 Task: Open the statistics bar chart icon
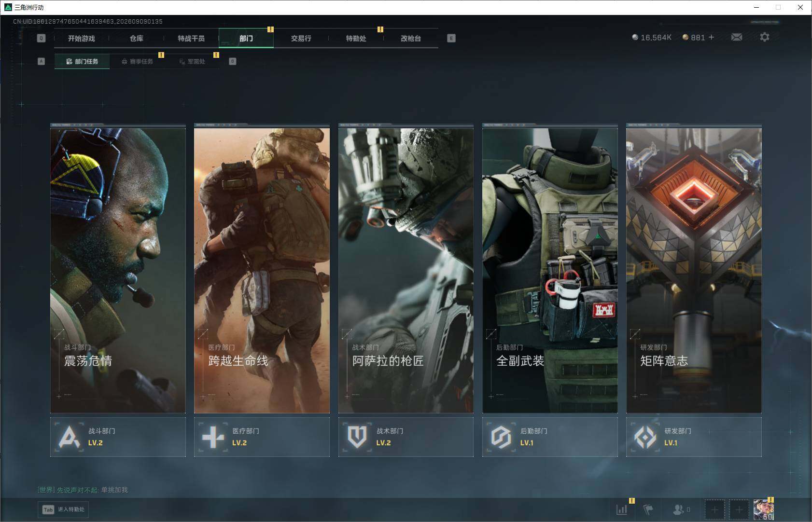tap(622, 509)
